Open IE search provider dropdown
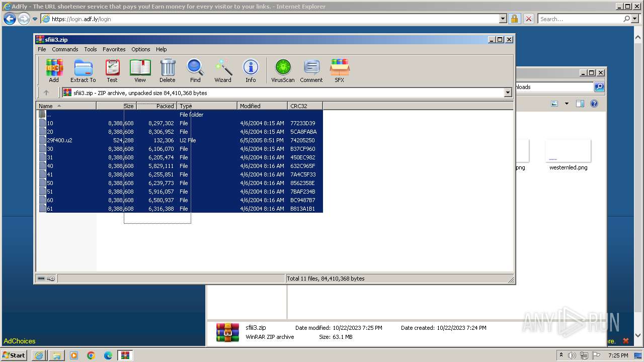This screenshot has height=362, width=644. click(x=634, y=19)
